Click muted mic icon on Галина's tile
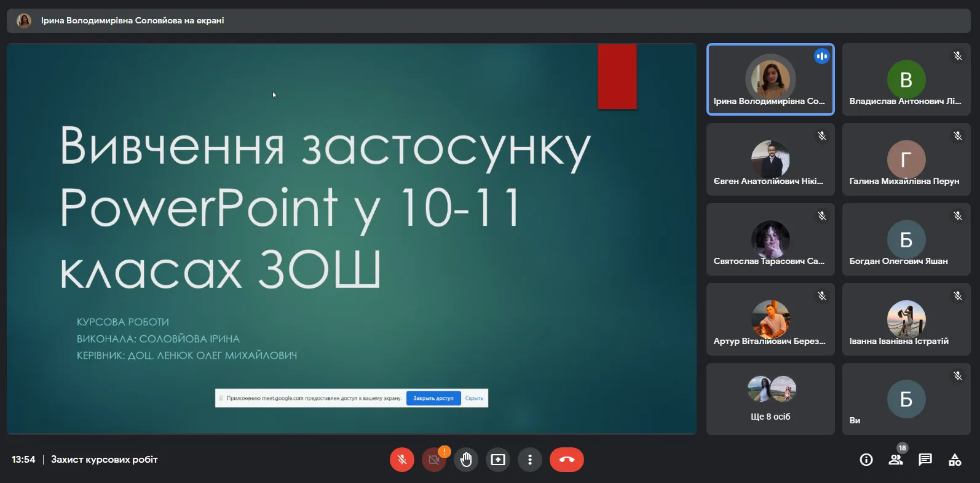Screen dimensions: 980x483 (x=957, y=136)
